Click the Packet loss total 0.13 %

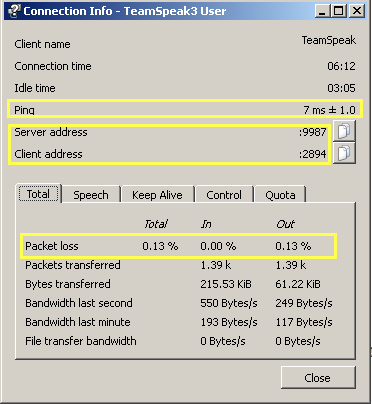160,246
